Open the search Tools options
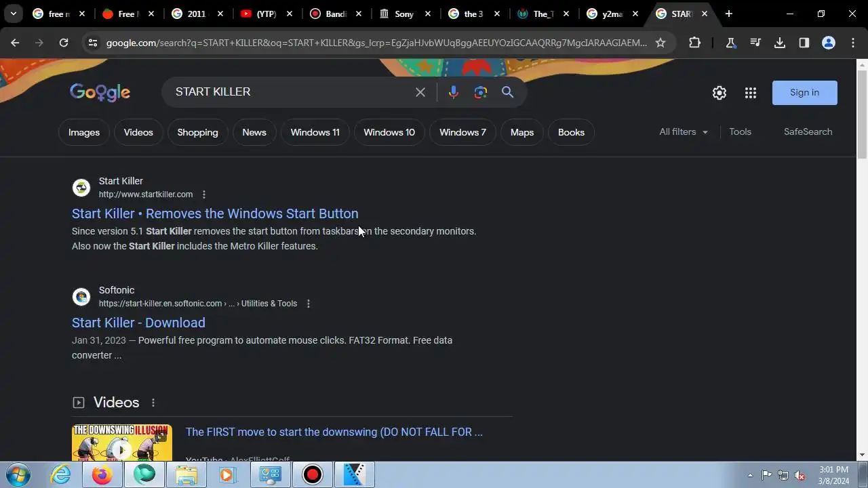 [740, 132]
